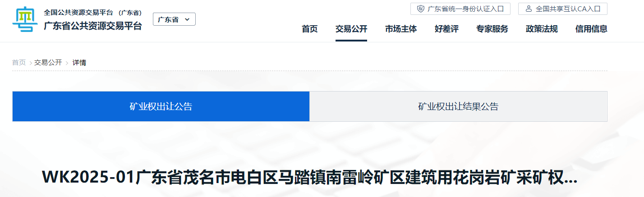Click the user icon beside CA入口

pos(529,9)
